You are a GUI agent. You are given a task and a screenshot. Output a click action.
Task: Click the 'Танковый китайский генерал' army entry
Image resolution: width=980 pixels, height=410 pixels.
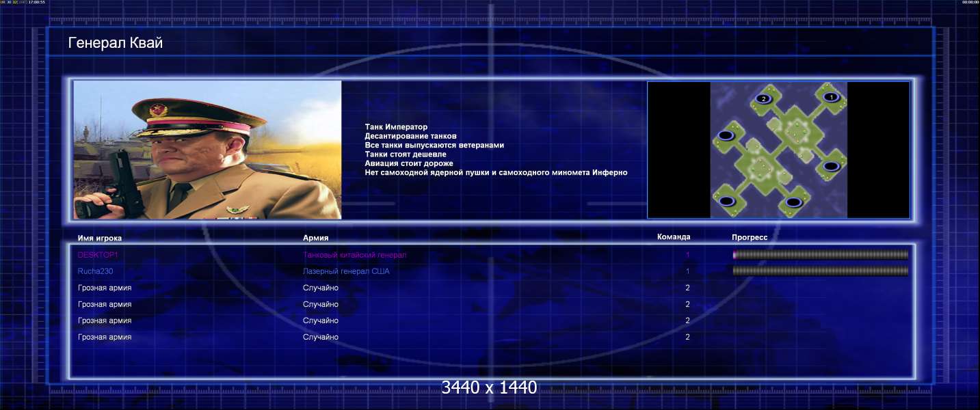354,255
